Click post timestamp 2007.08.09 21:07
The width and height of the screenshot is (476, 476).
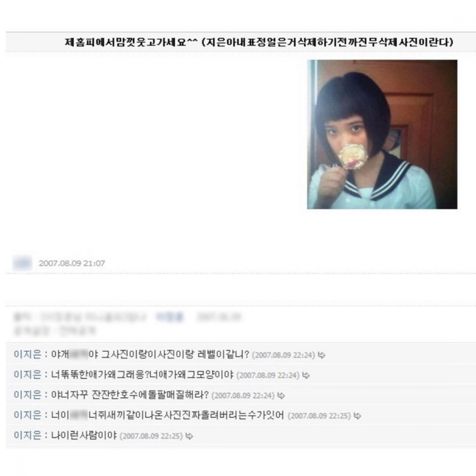[x=72, y=263]
